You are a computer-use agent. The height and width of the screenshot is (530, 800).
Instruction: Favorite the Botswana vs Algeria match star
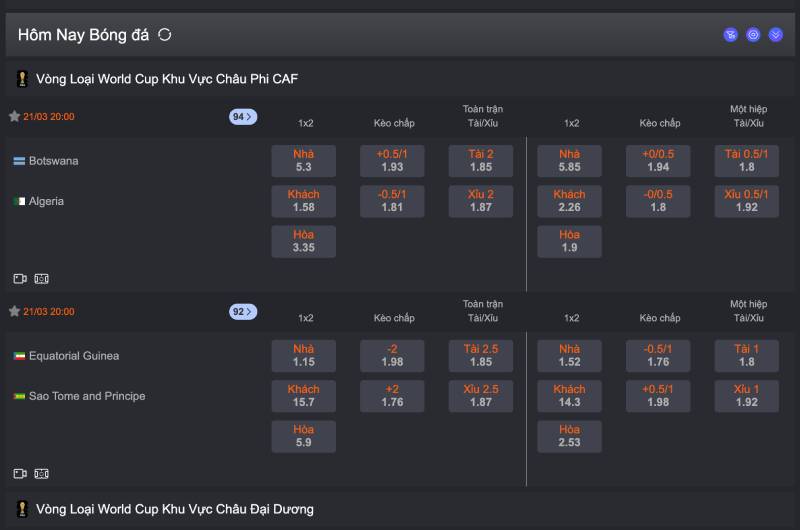pos(14,117)
